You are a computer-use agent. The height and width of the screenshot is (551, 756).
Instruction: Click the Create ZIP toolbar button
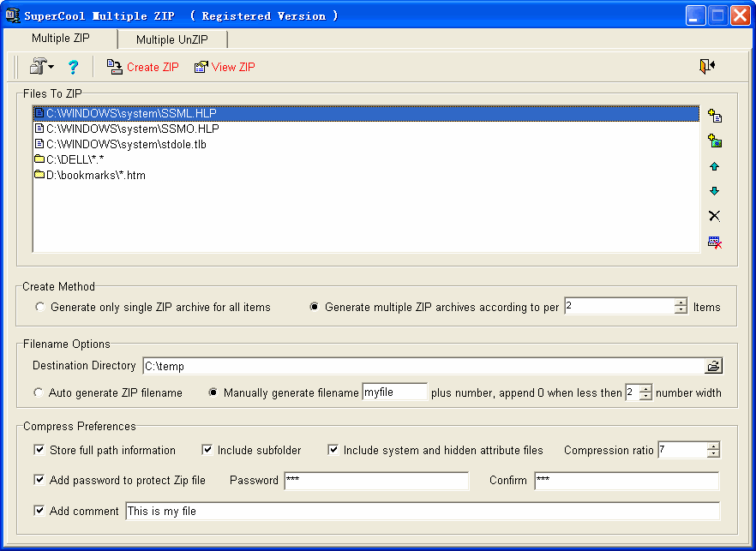pos(142,67)
